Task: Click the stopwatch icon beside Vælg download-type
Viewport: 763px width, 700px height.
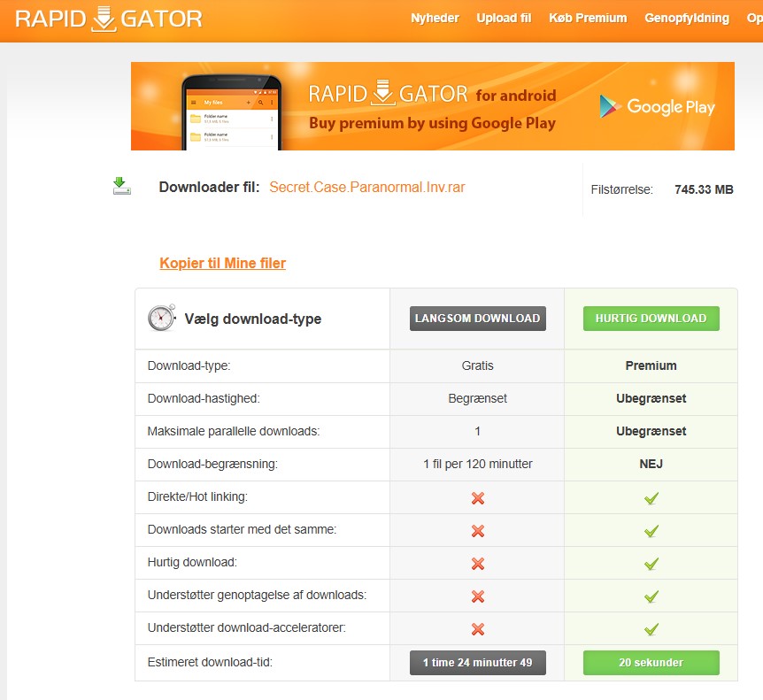Action: (x=161, y=319)
